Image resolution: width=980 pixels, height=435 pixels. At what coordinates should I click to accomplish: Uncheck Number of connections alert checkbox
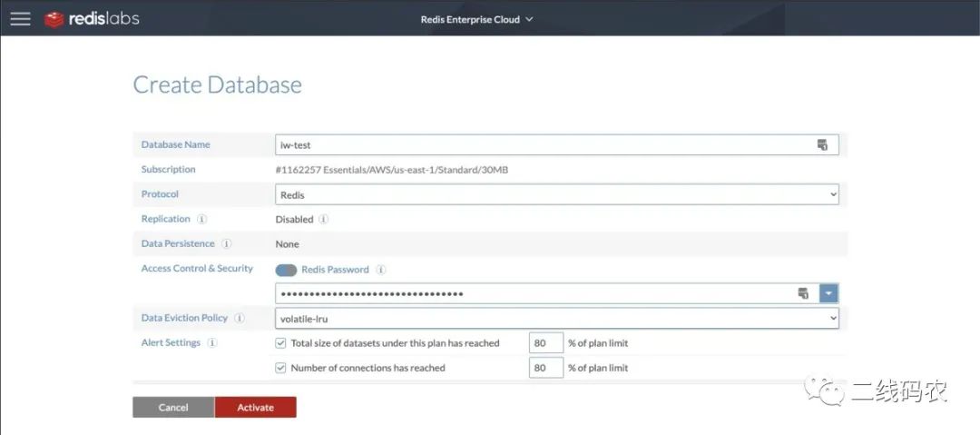(280, 368)
